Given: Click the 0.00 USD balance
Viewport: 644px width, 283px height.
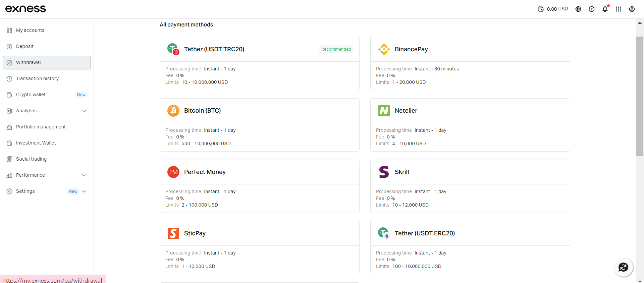Looking at the screenshot, I should coord(557,9).
